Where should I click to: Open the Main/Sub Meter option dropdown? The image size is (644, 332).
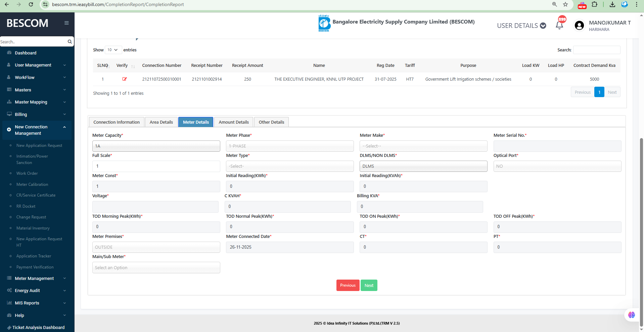point(156,267)
